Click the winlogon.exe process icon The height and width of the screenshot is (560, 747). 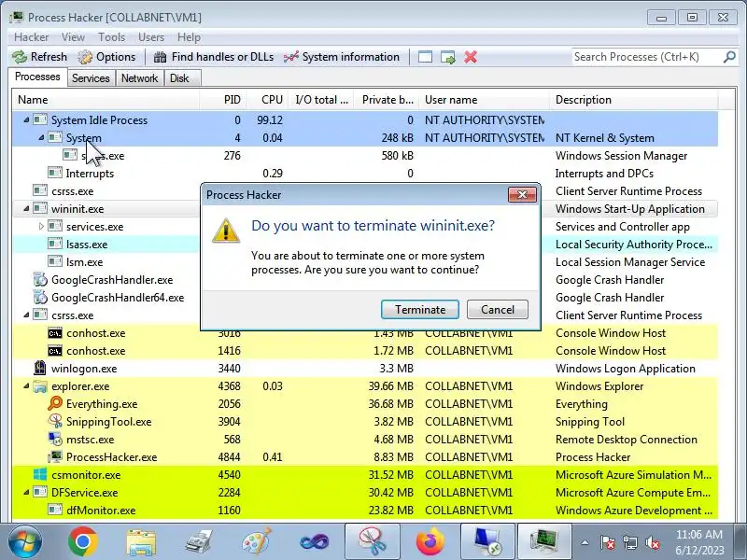[x=40, y=368]
